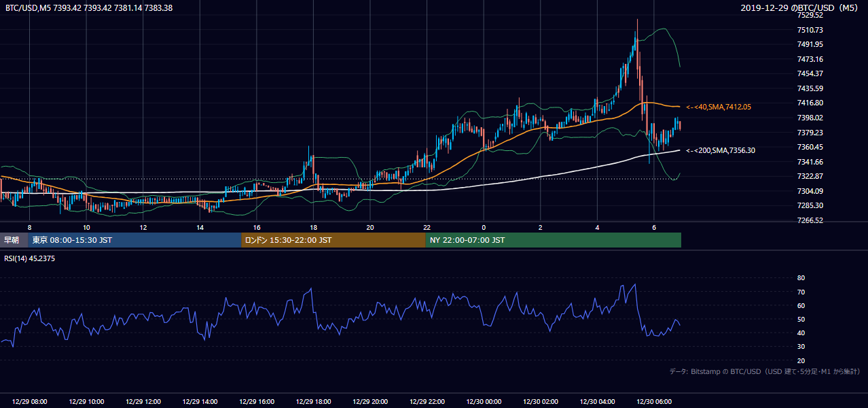This screenshot has width=868, height=408.
Task: Click the RSI 50 level label
Action: pos(801,319)
